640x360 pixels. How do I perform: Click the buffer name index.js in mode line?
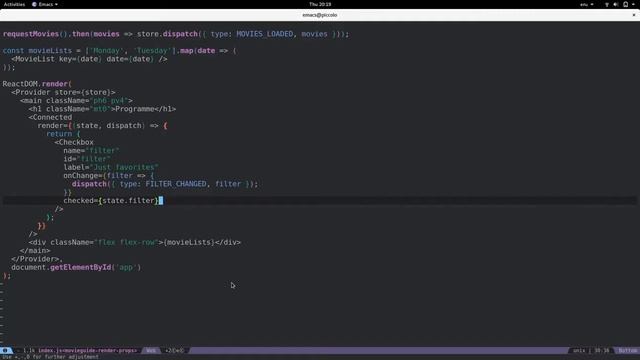[x=87, y=350]
